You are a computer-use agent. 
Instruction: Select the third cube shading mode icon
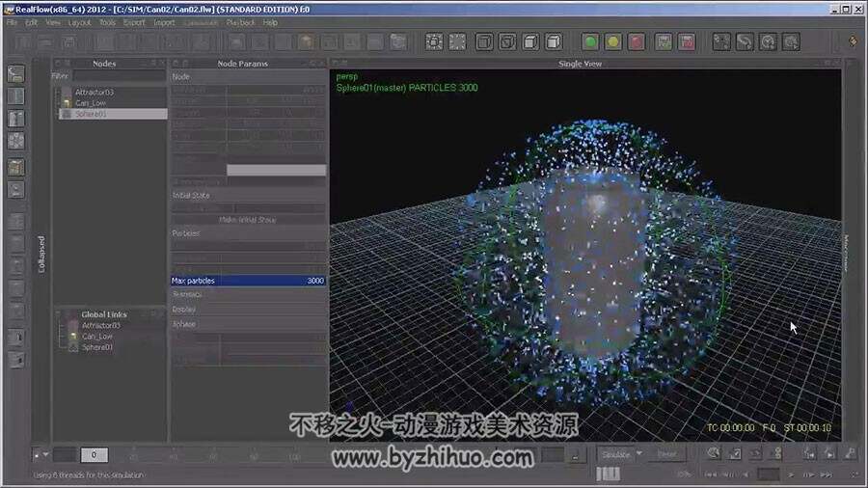530,42
